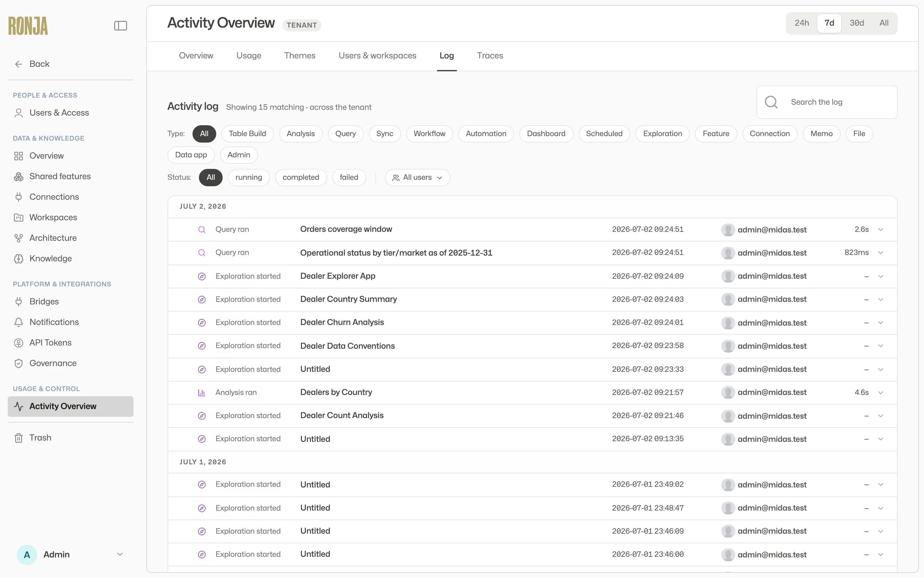
Task: Click the Dealer Churn Analysis entry title
Action: (x=342, y=323)
